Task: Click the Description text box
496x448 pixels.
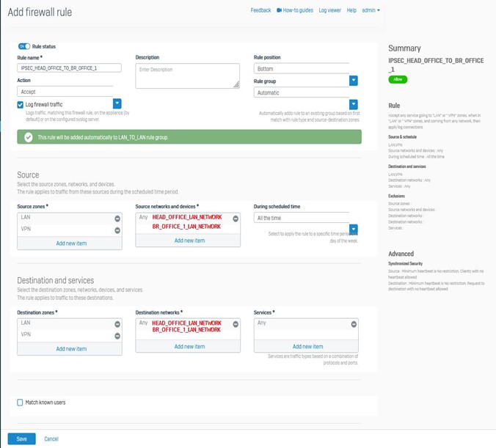Action: [x=187, y=75]
